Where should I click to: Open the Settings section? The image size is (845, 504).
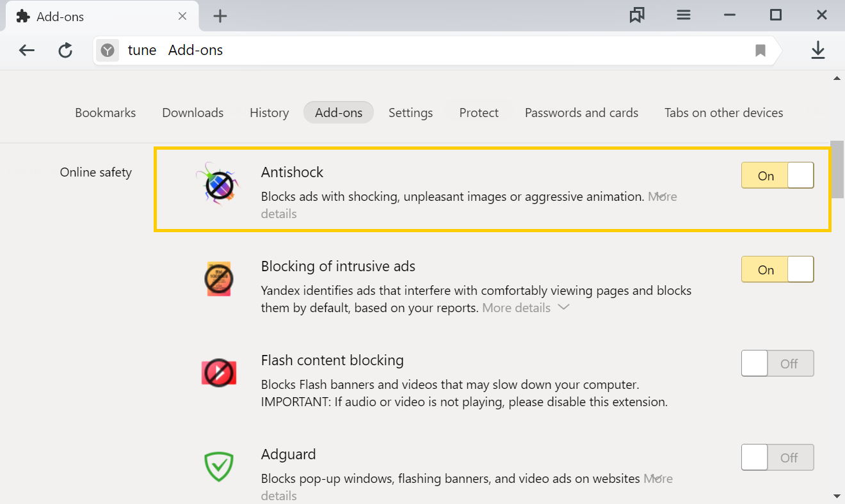click(x=410, y=113)
